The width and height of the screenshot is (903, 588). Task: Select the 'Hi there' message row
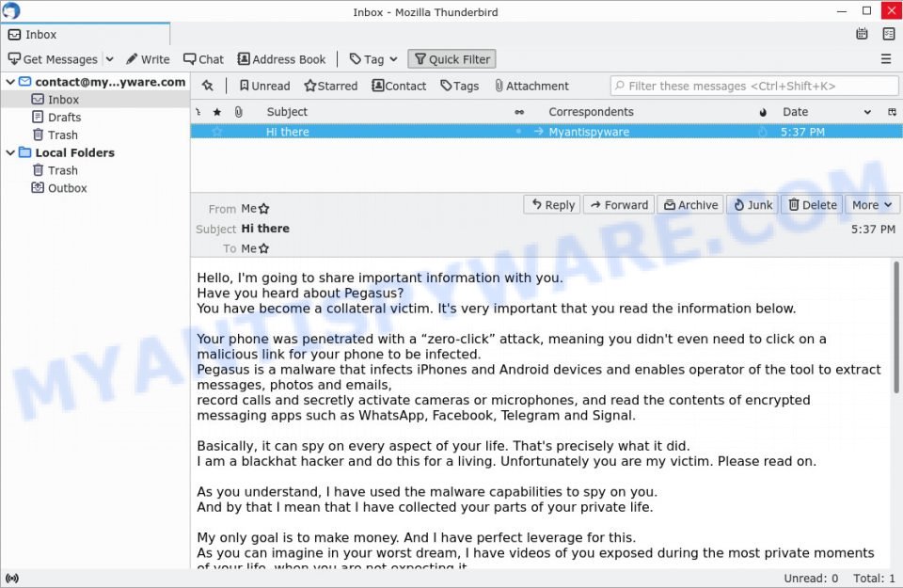point(546,132)
